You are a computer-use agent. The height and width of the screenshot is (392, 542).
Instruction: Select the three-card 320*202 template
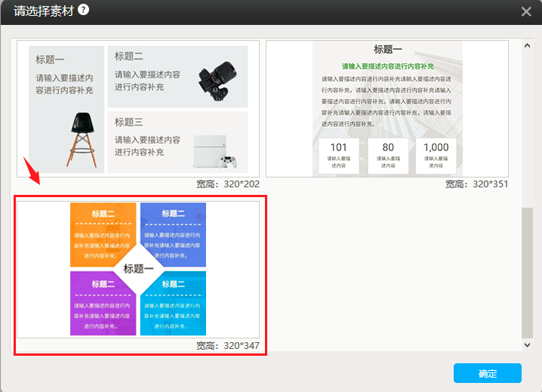(138, 109)
